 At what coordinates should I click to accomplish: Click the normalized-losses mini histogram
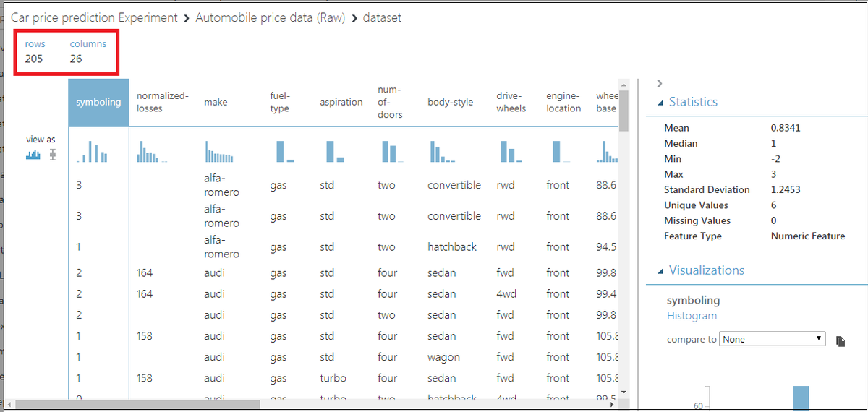(152, 151)
